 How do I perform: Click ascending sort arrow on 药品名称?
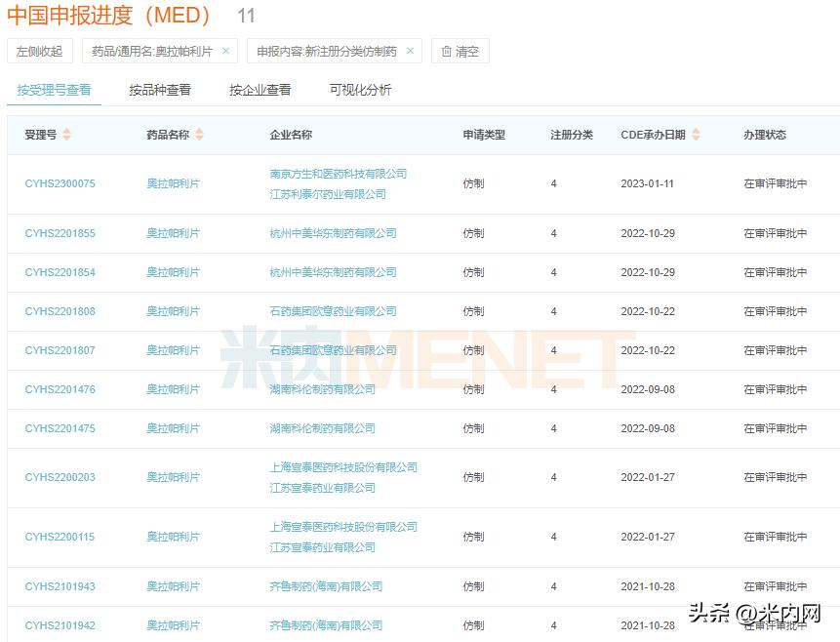(x=200, y=131)
